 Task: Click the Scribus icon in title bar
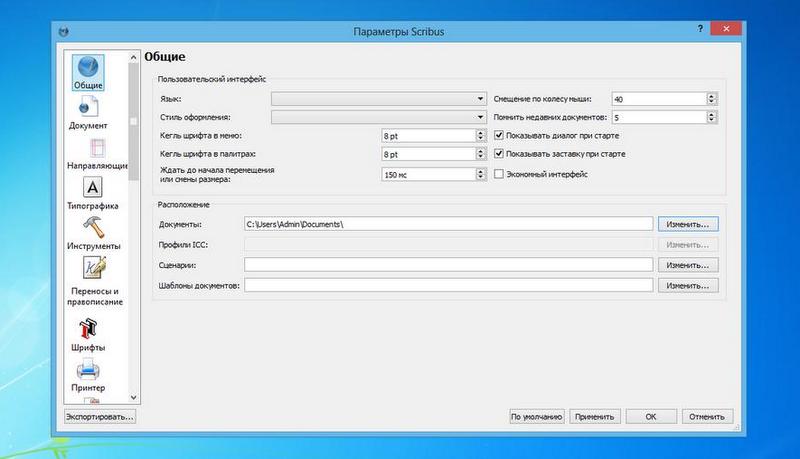pos(64,32)
